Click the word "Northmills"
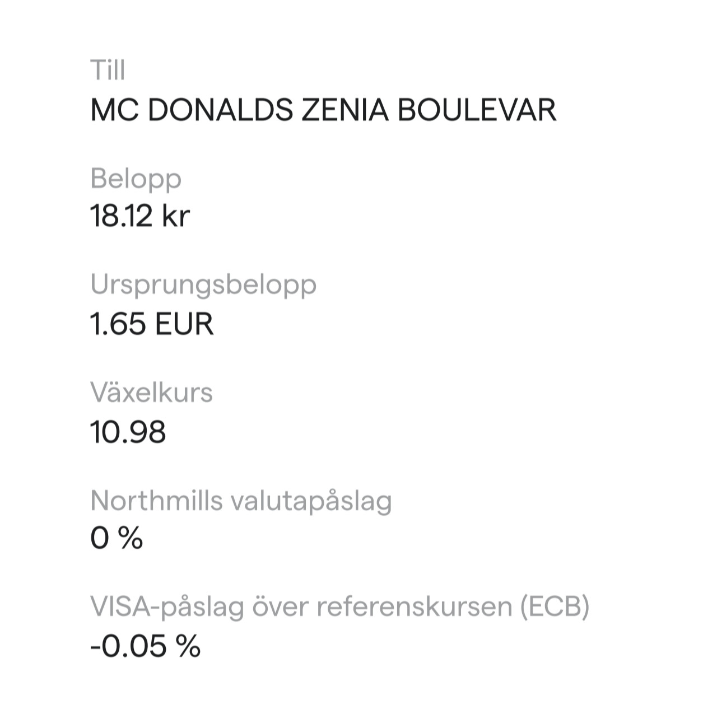This screenshot has height=728, width=717. tap(157, 500)
